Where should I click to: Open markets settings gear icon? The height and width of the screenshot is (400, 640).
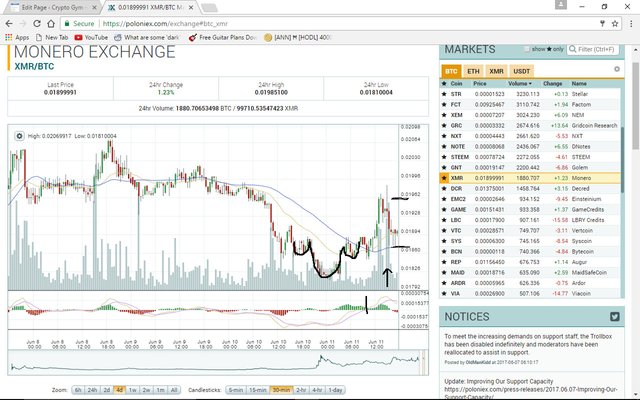[617, 69]
